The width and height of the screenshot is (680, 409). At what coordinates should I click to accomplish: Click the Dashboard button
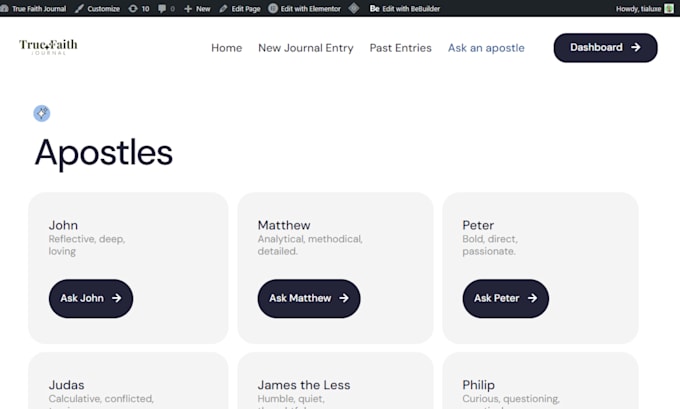pyautogui.click(x=605, y=48)
